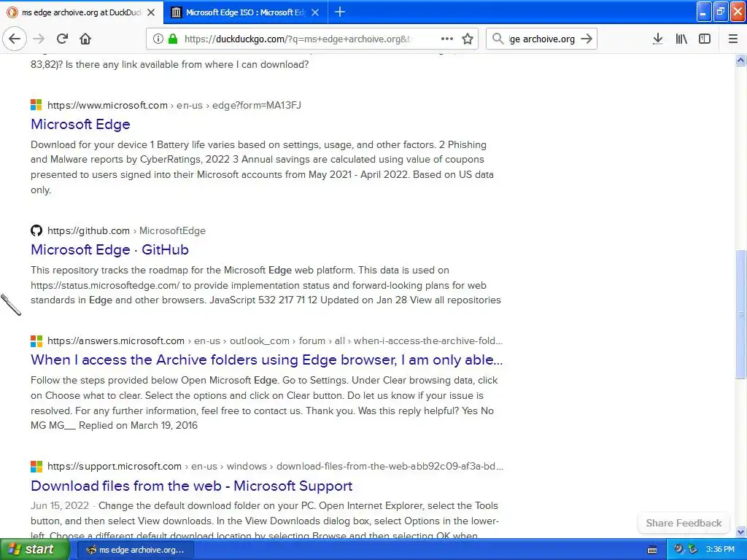Click the scrollbar up arrow
Image resolution: width=747 pixels, height=560 pixels.
click(x=740, y=60)
